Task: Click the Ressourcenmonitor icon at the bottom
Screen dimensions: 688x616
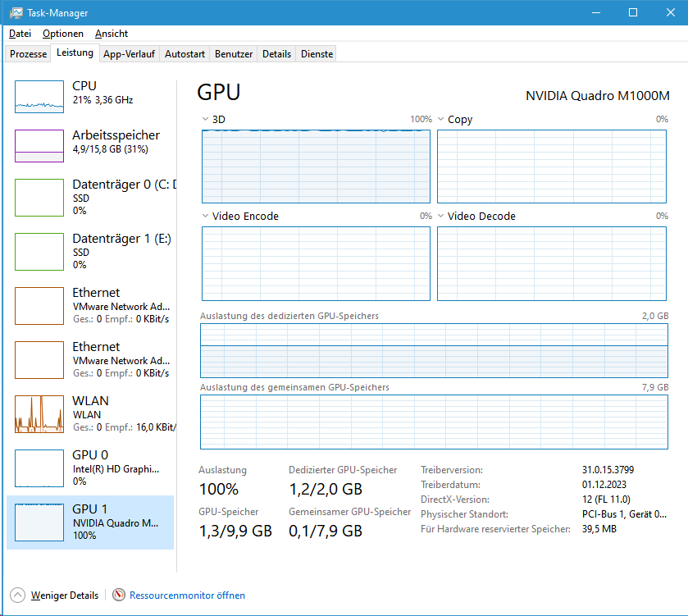Action: (119, 595)
